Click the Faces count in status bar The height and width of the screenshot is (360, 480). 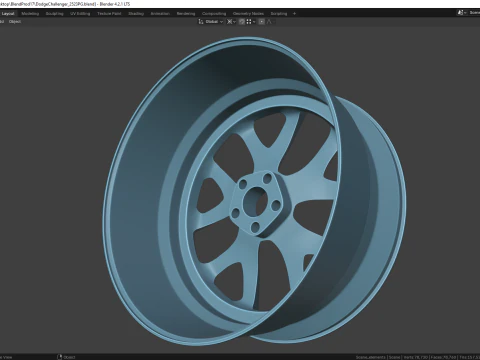444,357
